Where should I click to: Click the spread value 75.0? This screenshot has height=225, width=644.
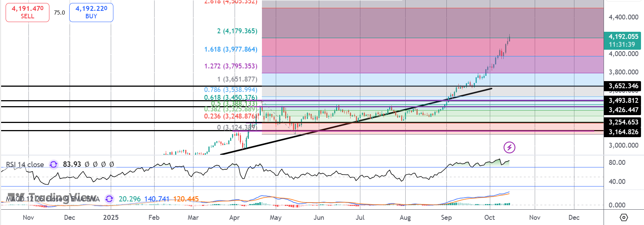(x=59, y=12)
